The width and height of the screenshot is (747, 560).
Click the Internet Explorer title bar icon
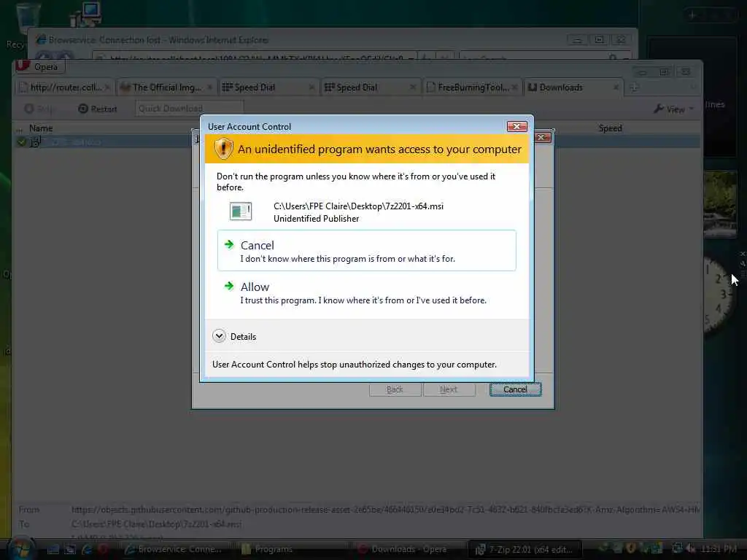tap(42, 39)
